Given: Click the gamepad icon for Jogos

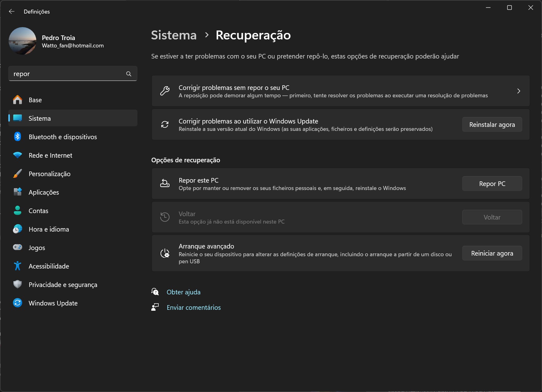Looking at the screenshot, I should coord(18,247).
